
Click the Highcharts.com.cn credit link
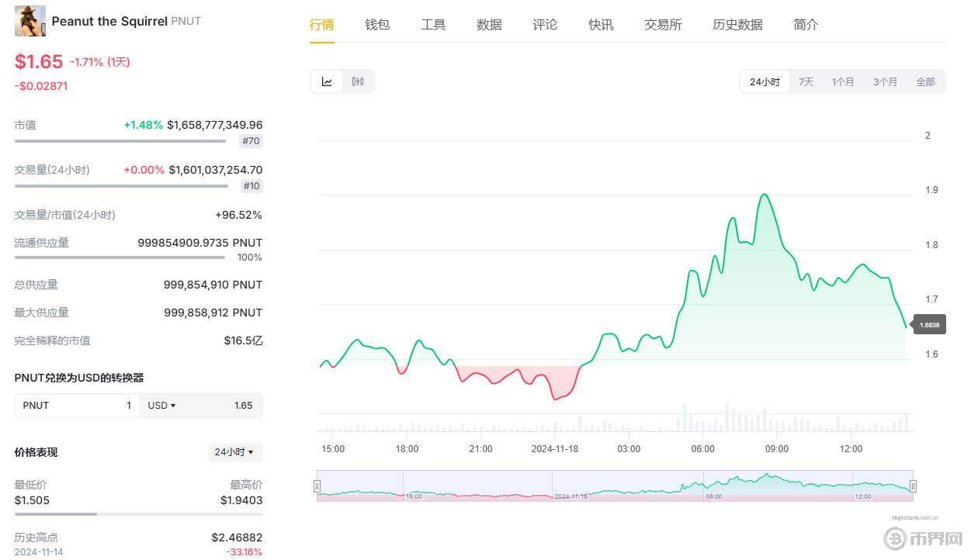915,517
